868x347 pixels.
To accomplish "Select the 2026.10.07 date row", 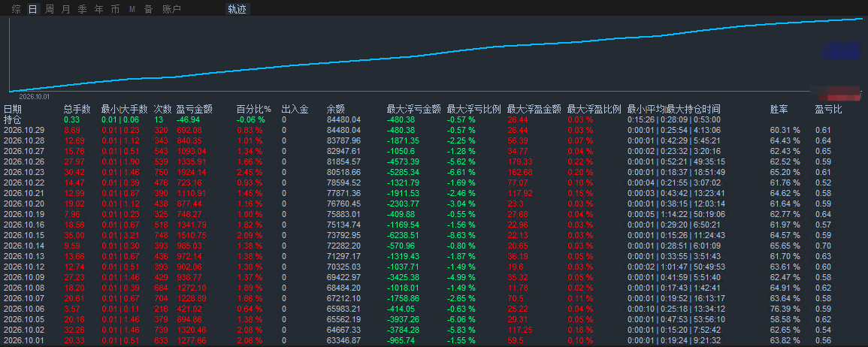I will (x=434, y=298).
